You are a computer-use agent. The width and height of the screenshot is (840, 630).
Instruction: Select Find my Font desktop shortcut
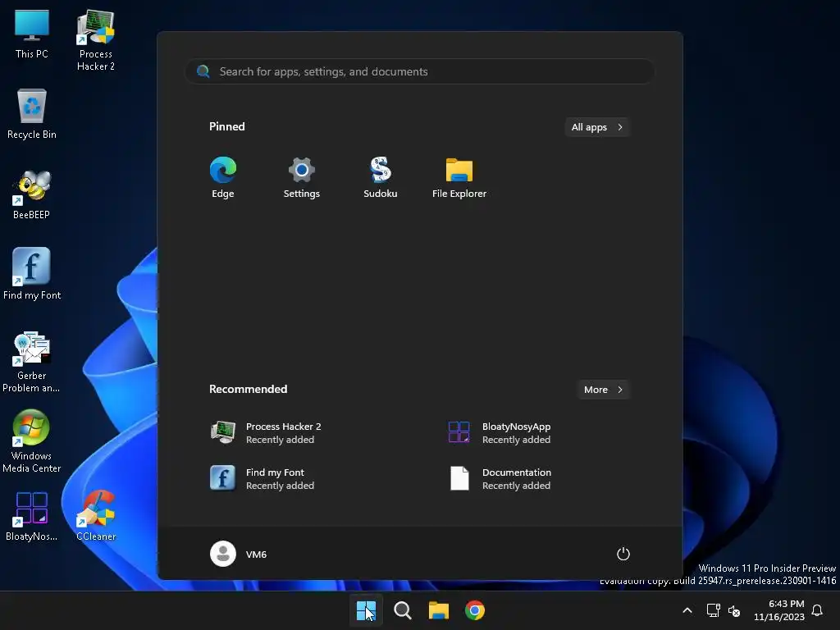32,274
